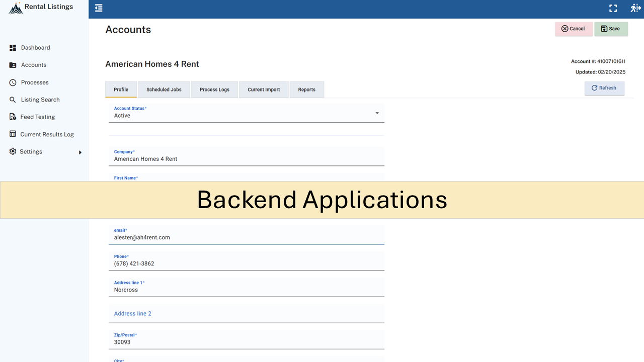This screenshot has height=362, width=644.
Task: Click the Dashboard grid icon
Action: [13, 48]
